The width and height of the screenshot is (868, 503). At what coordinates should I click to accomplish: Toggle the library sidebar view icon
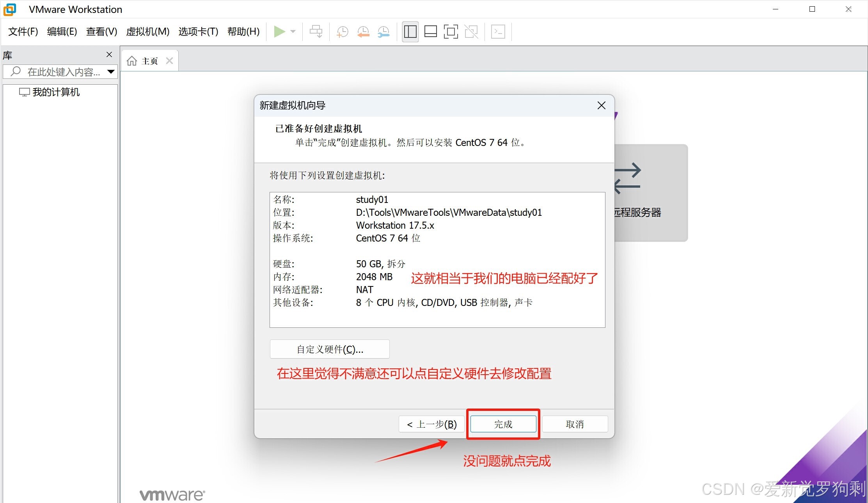(410, 32)
